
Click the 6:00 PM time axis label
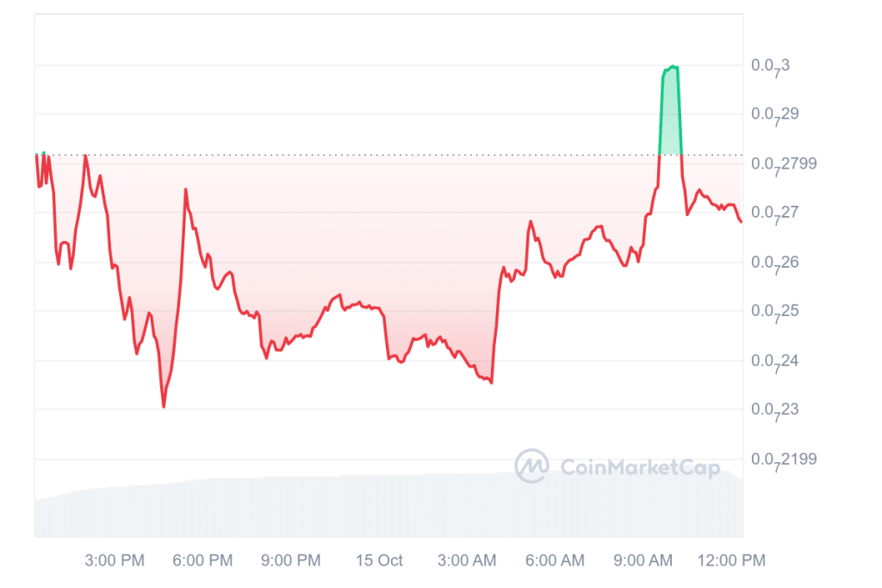pyautogui.click(x=203, y=560)
